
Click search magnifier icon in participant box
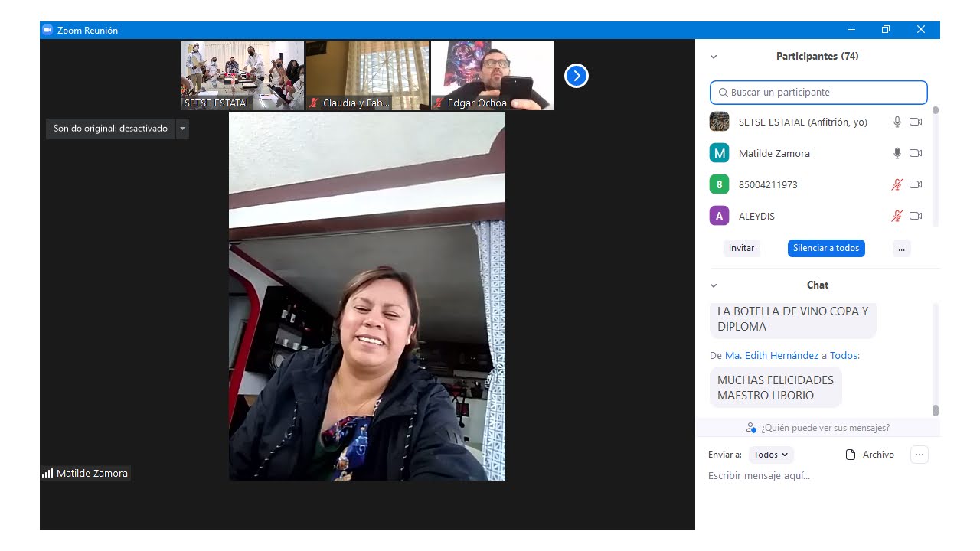tap(723, 93)
